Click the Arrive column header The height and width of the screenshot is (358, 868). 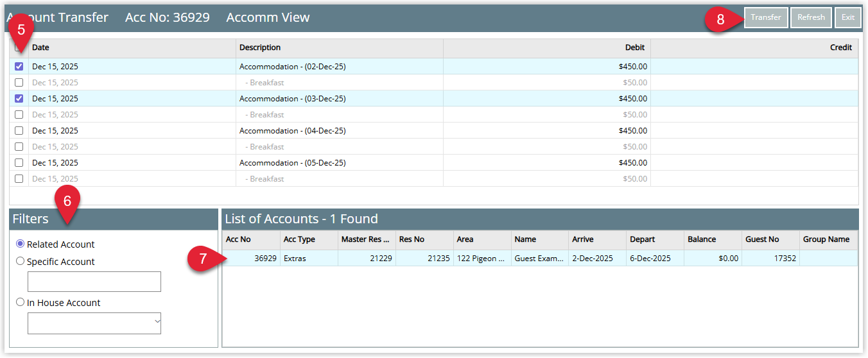tap(598, 239)
